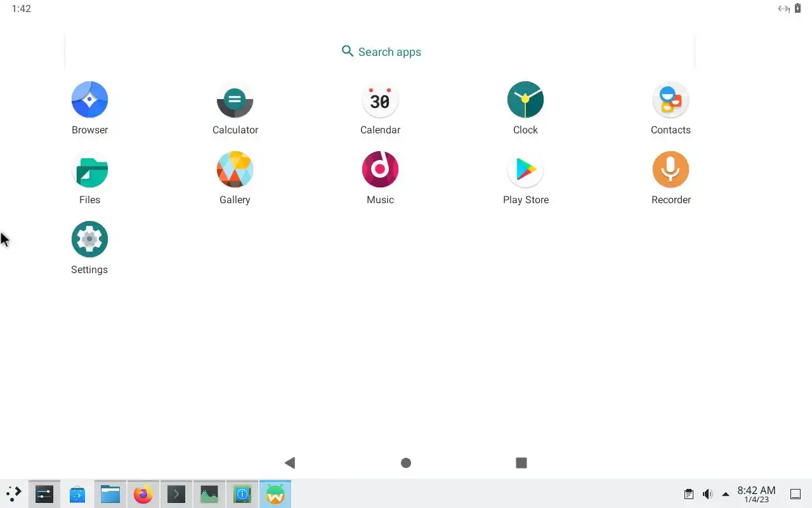812x508 pixels.
Task: Open System Settings from the taskbar
Action: 44,493
